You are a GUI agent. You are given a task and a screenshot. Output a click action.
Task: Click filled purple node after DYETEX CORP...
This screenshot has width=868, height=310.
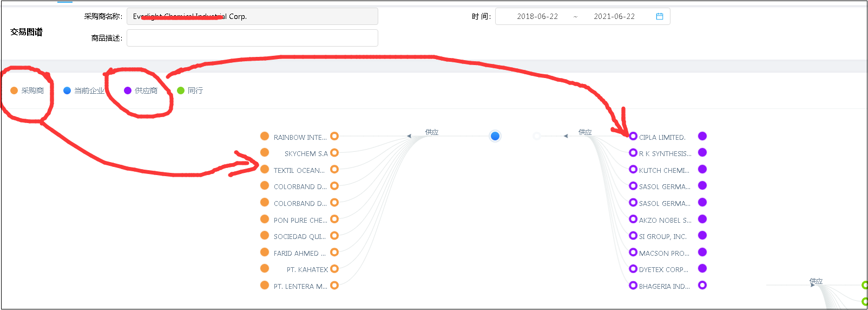(x=702, y=268)
